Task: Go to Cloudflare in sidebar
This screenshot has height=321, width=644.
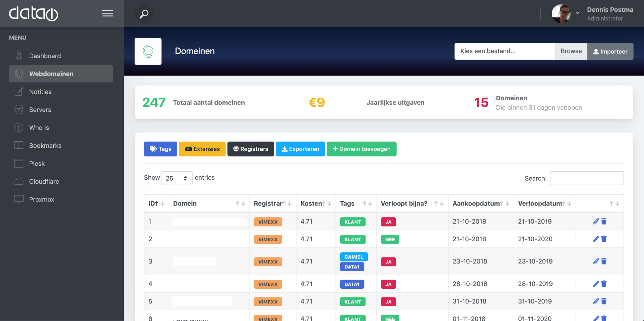Action: pyautogui.click(x=44, y=181)
